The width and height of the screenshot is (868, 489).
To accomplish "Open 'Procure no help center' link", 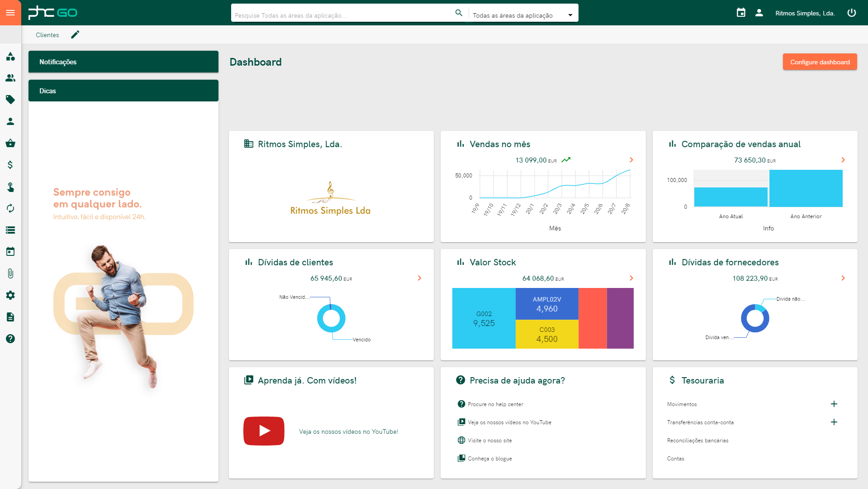I will coord(495,404).
